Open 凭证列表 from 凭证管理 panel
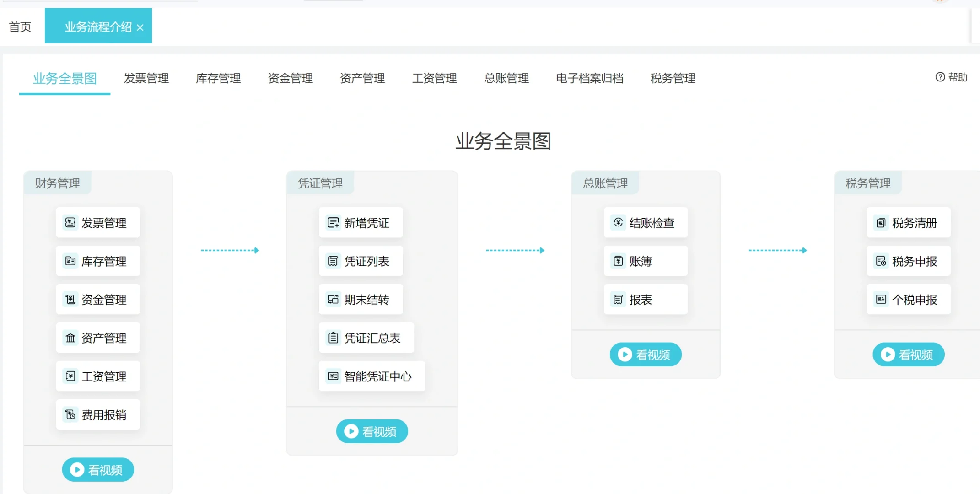This screenshot has width=980, height=494. 361,261
